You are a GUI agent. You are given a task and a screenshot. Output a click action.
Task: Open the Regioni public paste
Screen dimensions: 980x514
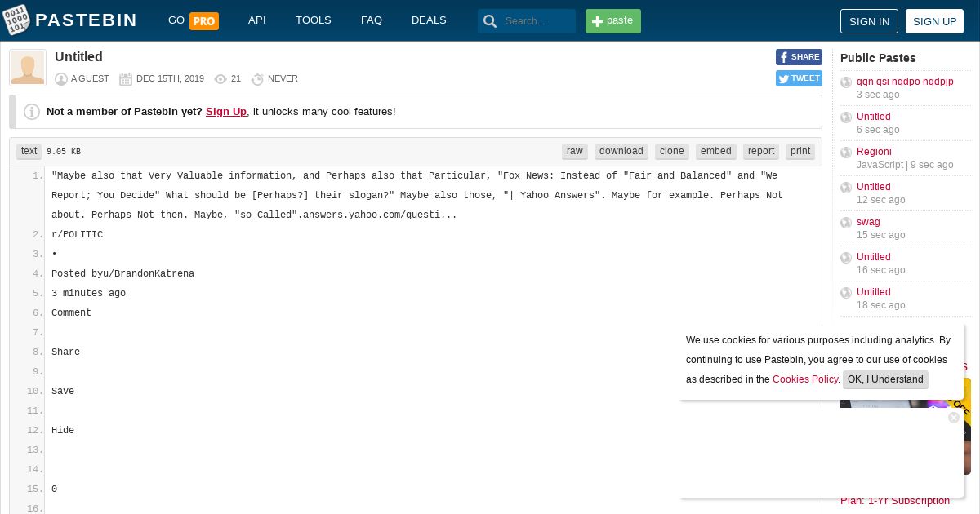click(x=874, y=152)
